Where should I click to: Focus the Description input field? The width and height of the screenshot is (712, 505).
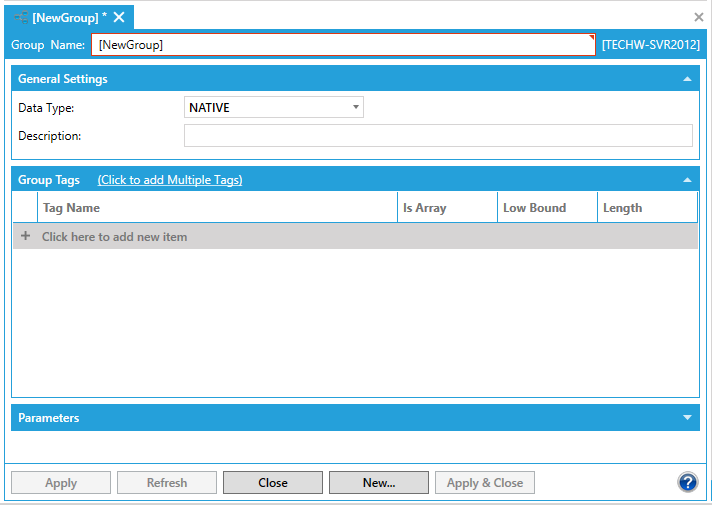click(438, 136)
